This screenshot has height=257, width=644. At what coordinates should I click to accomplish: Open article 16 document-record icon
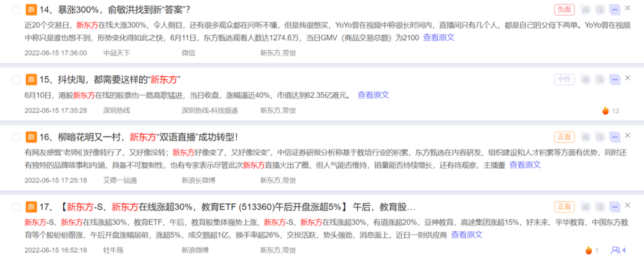tap(600, 137)
